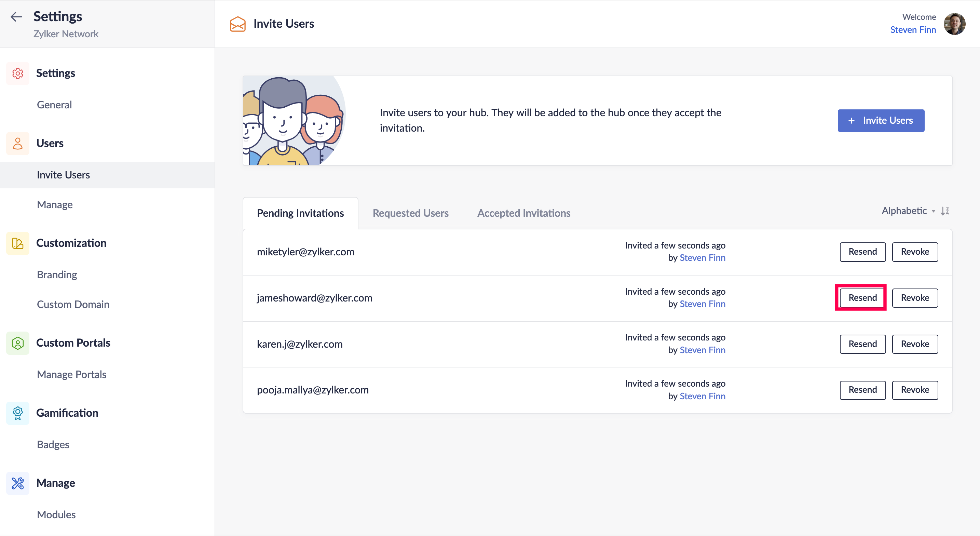Revoke invitation for karen.j@zylker.com
The width and height of the screenshot is (980, 536).
[x=915, y=344]
